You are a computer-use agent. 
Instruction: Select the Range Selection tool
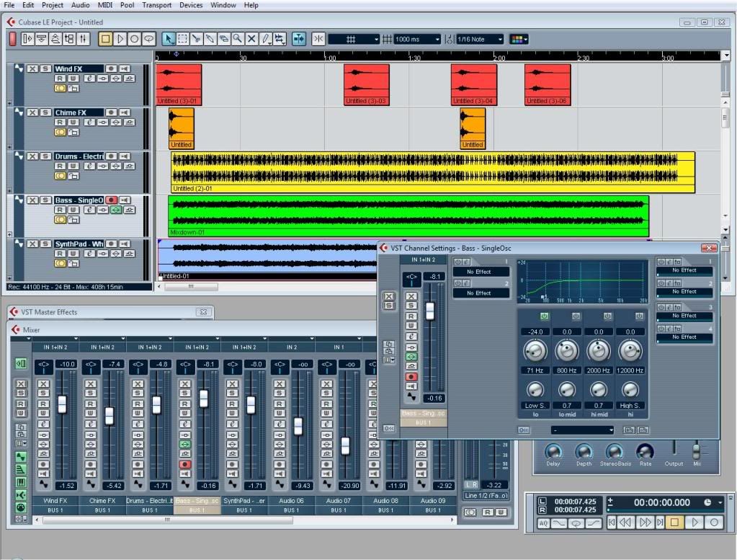(182, 39)
